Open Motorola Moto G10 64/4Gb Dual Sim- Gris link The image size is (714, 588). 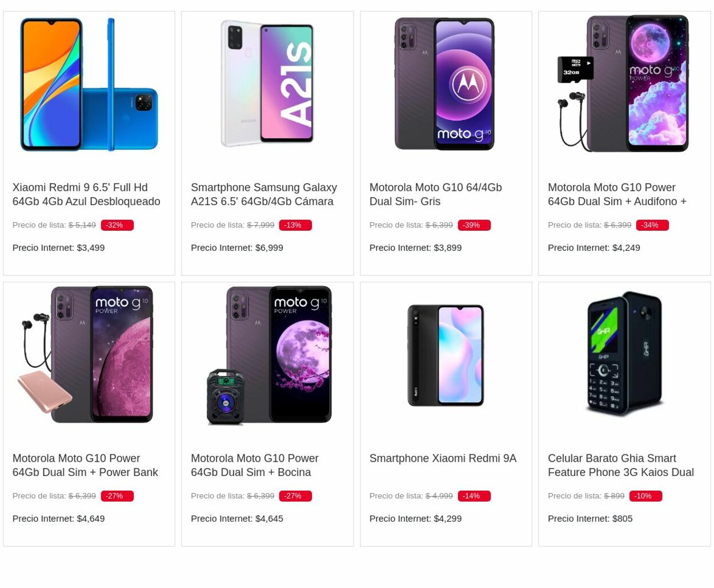(x=435, y=194)
